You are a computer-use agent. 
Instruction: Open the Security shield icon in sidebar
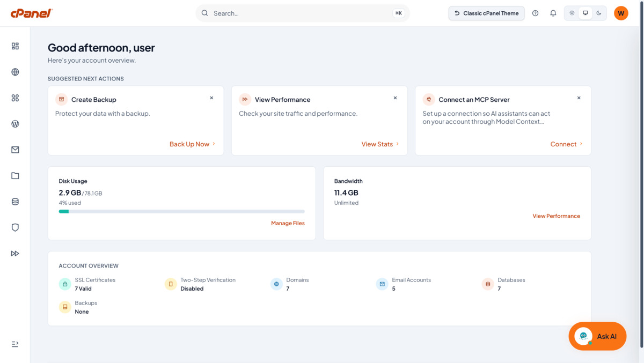(15, 227)
